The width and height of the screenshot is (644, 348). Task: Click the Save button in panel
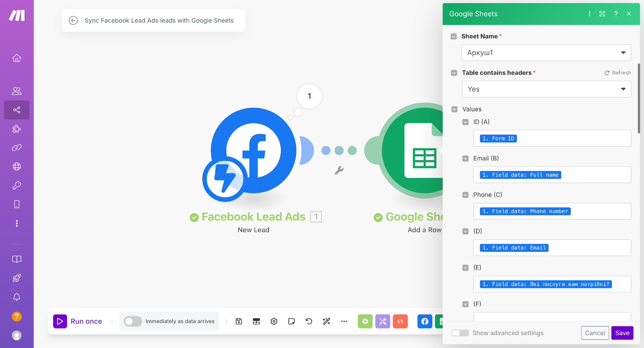(622, 333)
